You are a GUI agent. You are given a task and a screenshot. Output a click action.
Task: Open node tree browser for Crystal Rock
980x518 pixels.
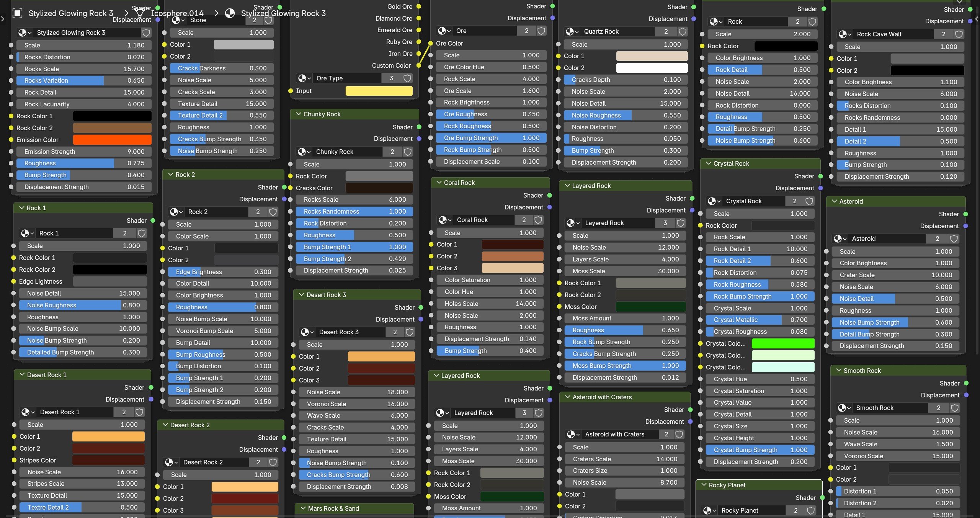(714, 201)
